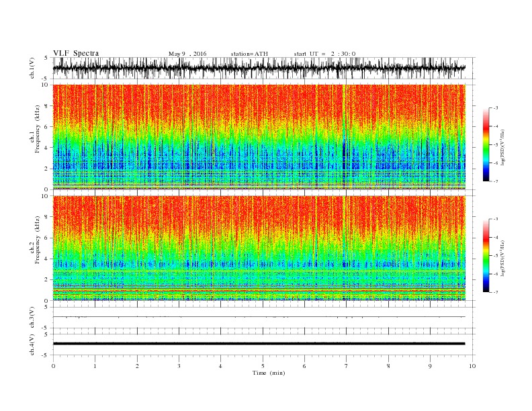Click inside the ch.1 voltage waveform trace
Image resolution: width=532 pixels, height=411 pixels.
[x=259, y=68]
